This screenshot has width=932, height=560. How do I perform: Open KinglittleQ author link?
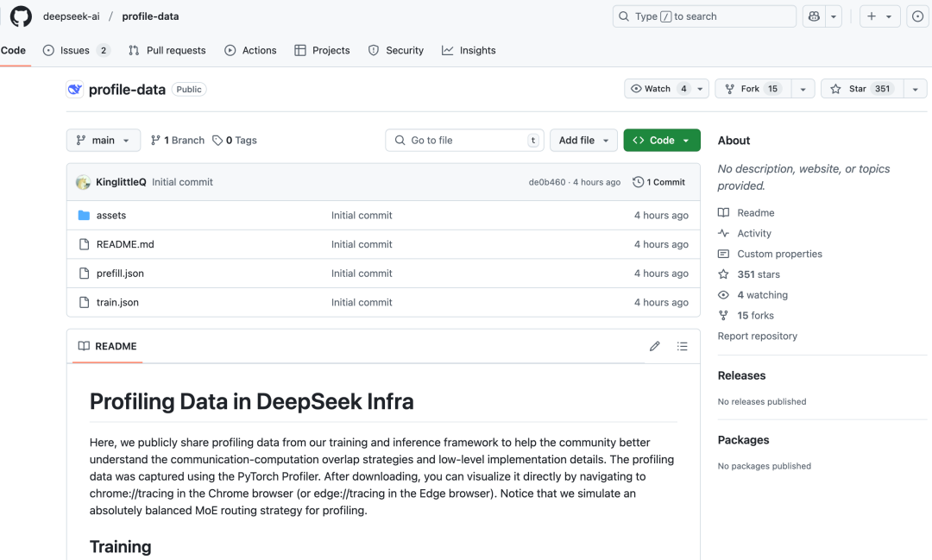tap(121, 182)
